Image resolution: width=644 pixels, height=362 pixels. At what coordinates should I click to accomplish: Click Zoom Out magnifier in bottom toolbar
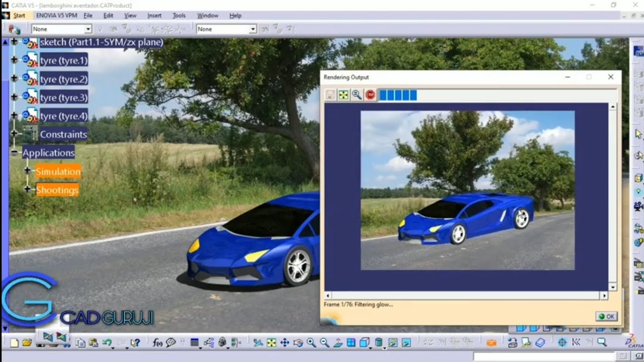325,343
